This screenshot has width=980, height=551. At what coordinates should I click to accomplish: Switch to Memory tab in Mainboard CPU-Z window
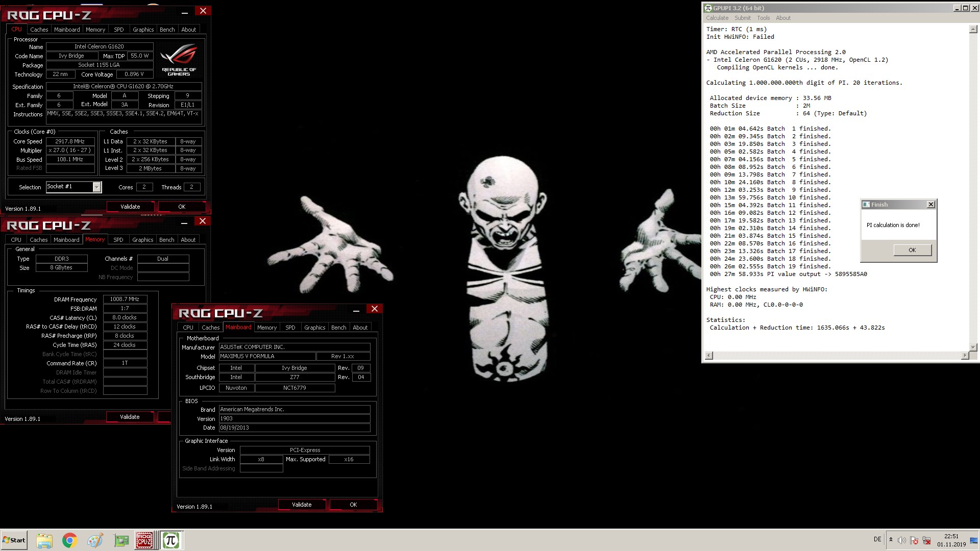[267, 328]
